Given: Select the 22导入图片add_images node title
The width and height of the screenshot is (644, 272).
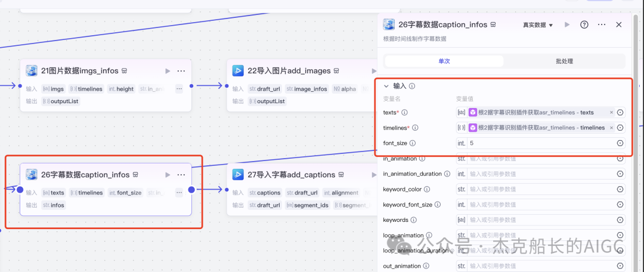Looking at the screenshot, I should point(289,71).
